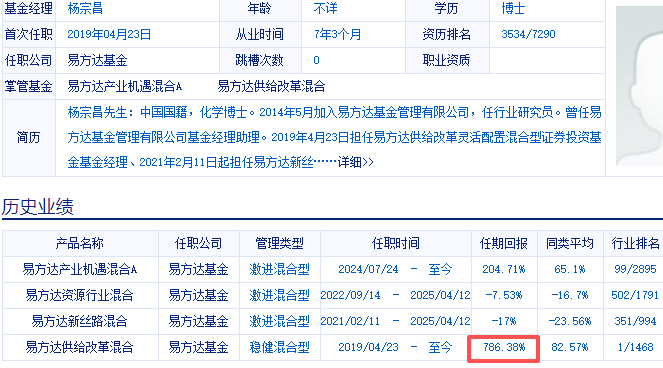Select 易方达基金 in the 任职公司 row
The width and height of the screenshot is (663, 368).
click(97, 60)
